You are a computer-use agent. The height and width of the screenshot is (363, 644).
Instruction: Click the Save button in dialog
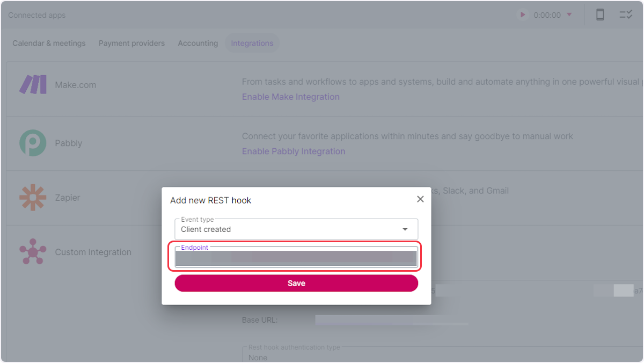point(296,283)
